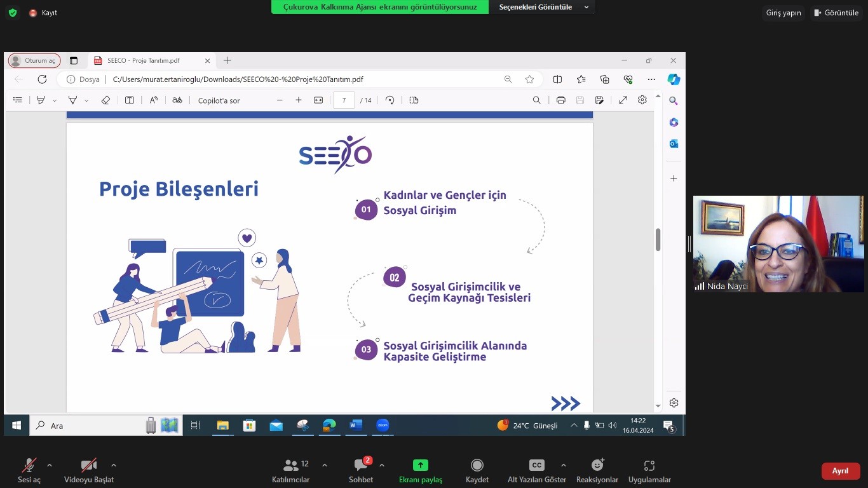Toggle the split screen icon in Edge

click(557, 79)
